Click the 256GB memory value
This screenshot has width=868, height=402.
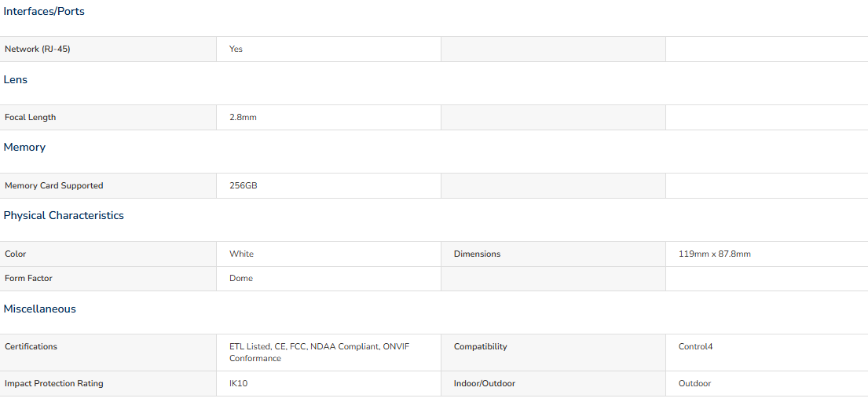click(244, 186)
